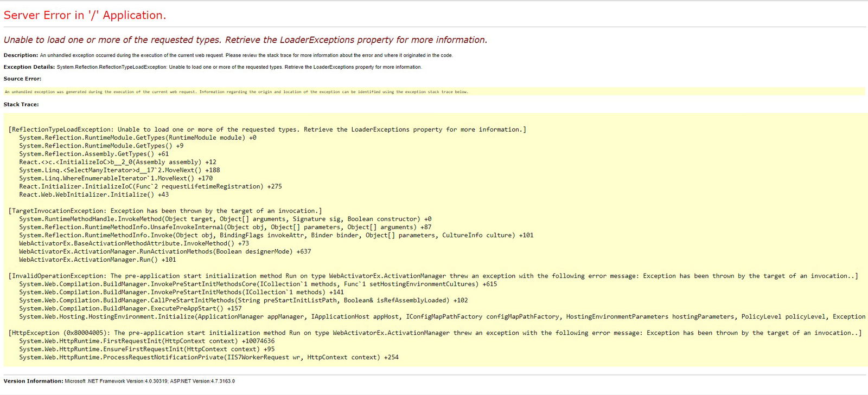Click the "Server Error in '/' Application." heading
Screen dimensions: 868x395
pos(85,16)
